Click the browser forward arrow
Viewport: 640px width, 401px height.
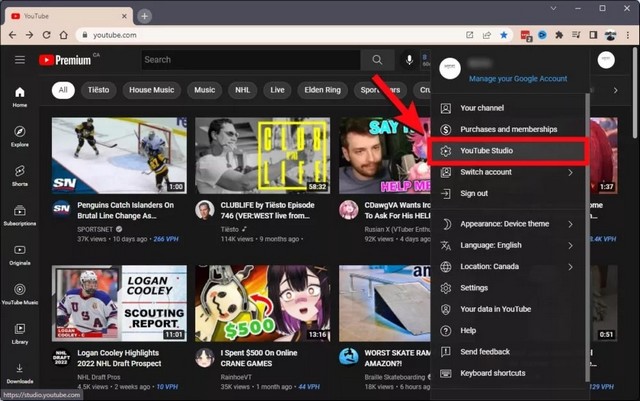click(x=29, y=35)
